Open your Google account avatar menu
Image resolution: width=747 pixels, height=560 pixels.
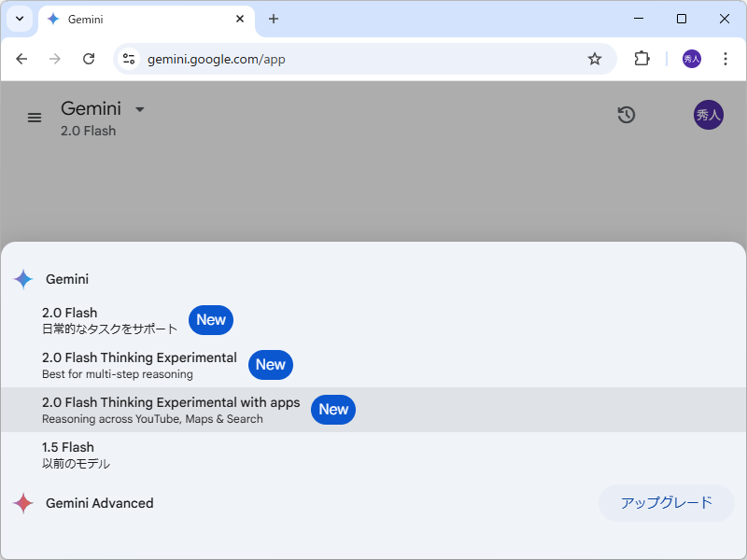pos(708,115)
